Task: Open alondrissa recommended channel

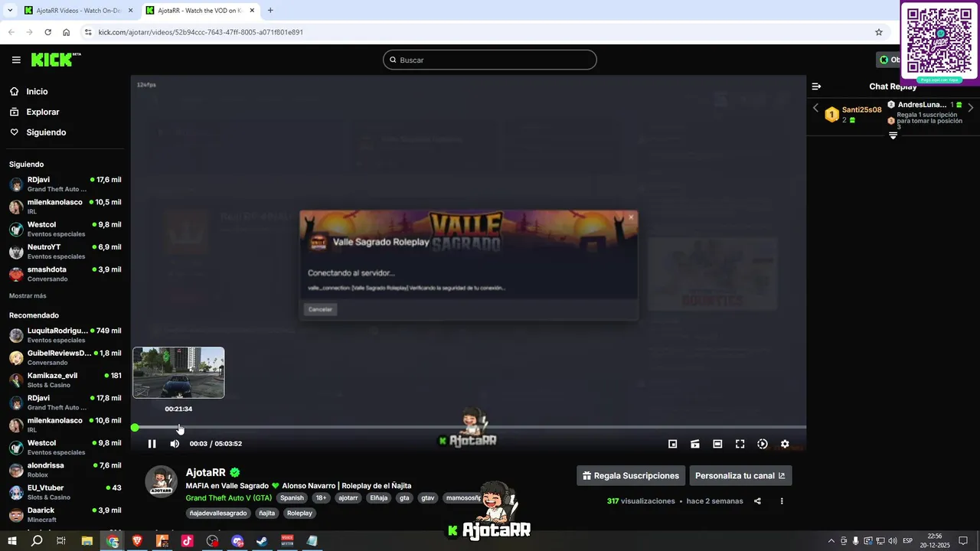Action: click(65, 470)
